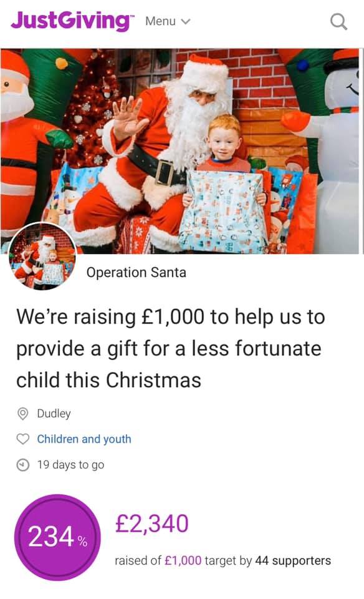This screenshot has height=599, width=364.
Task: Click the Menu label in header
Action: pos(160,21)
